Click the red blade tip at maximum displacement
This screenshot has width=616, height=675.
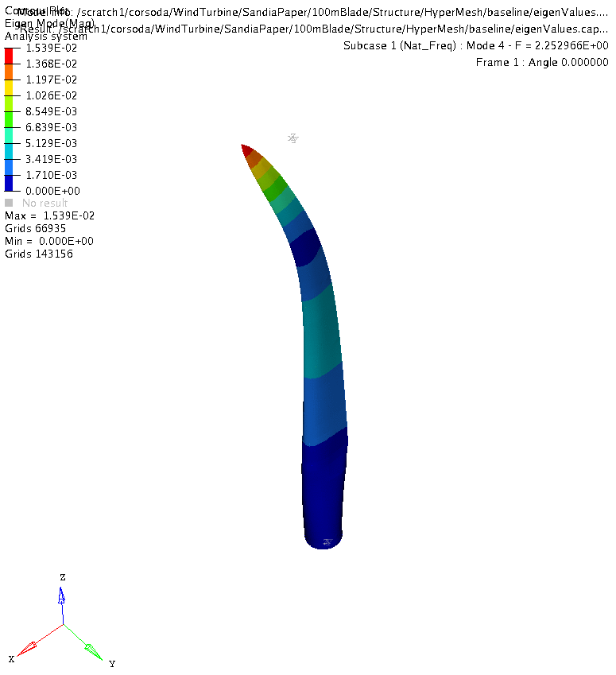[x=246, y=150]
